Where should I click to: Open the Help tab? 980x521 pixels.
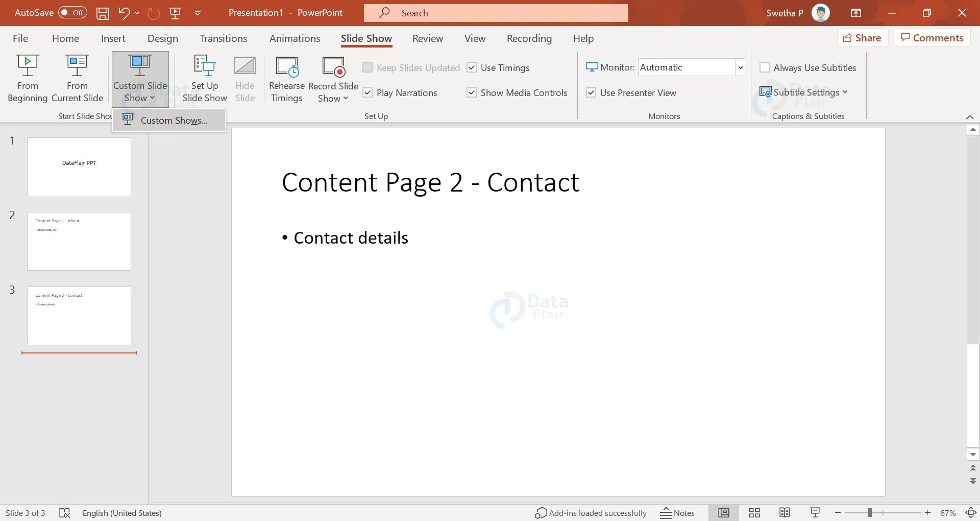point(583,38)
